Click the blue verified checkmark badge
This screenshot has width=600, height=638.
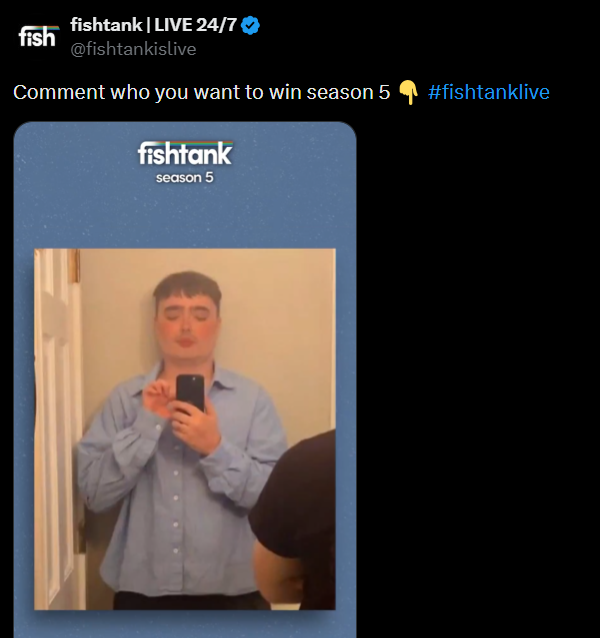click(250, 25)
